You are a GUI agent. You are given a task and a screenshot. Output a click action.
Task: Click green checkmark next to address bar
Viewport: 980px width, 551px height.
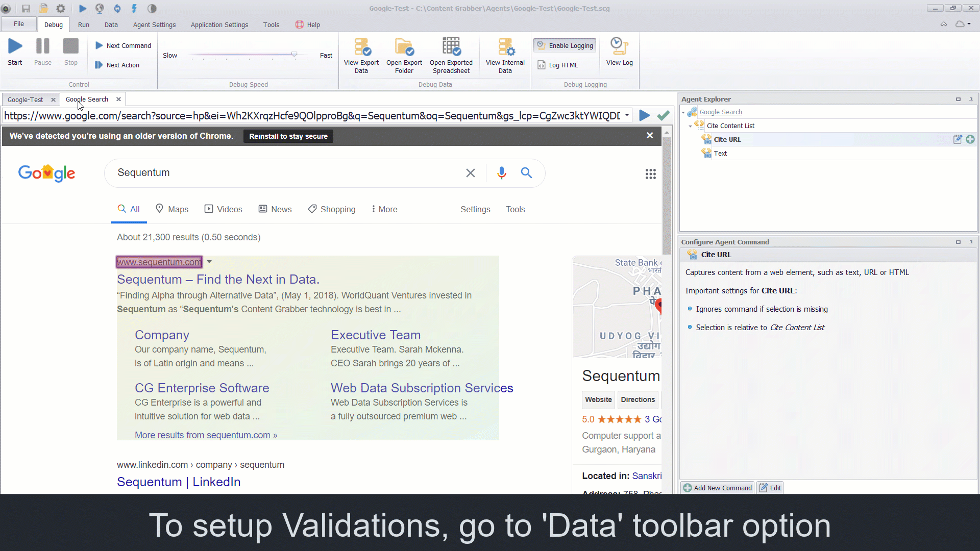(663, 116)
